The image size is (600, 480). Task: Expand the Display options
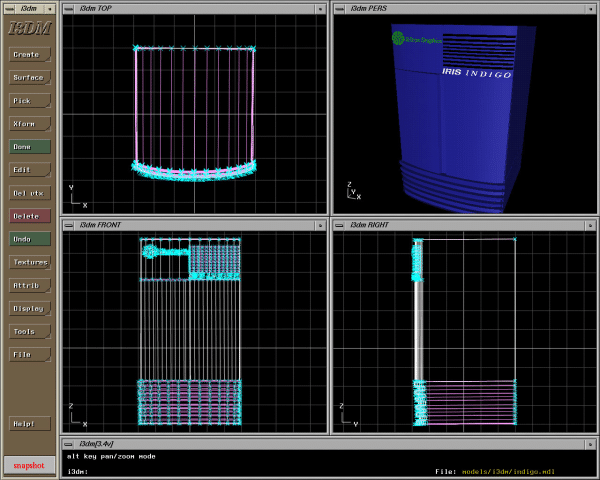[29, 308]
